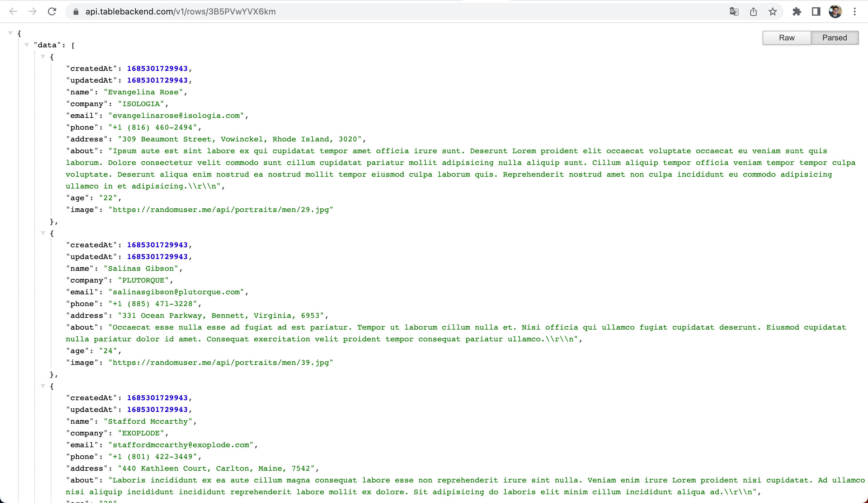Click phone "+1 (801) 422-3449"

coord(153,457)
